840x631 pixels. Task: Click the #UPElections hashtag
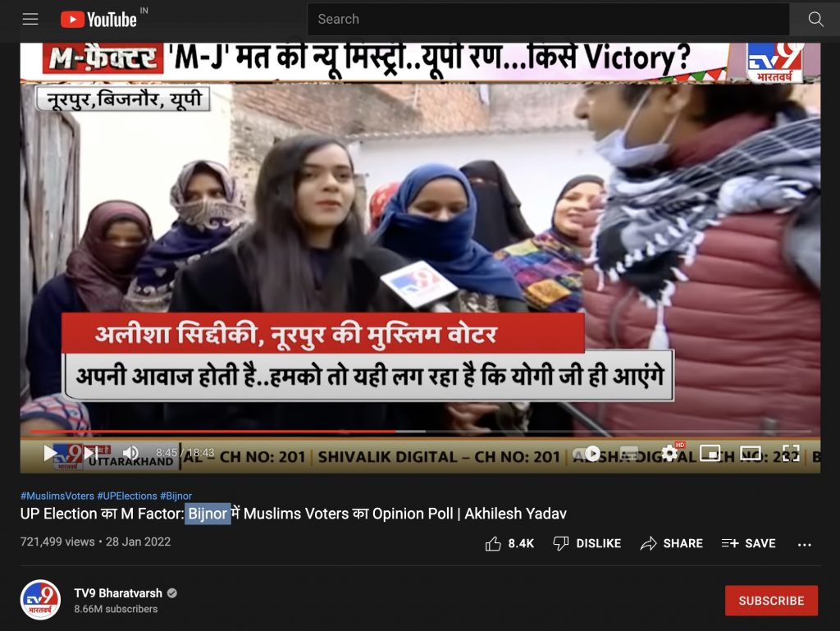[127, 496]
